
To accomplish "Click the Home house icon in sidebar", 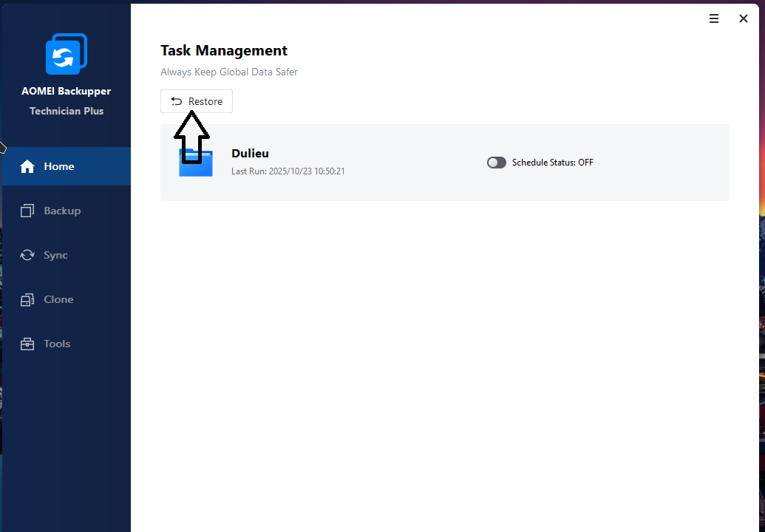I will click(27, 166).
